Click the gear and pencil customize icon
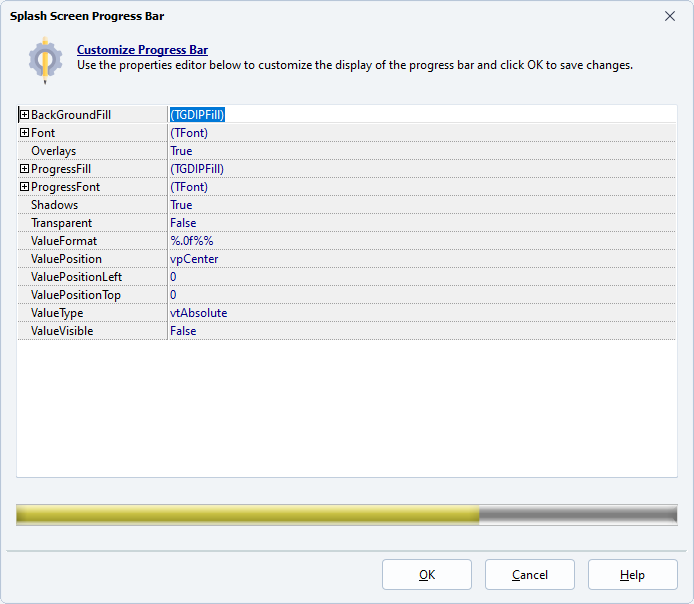694x604 pixels. click(x=45, y=59)
